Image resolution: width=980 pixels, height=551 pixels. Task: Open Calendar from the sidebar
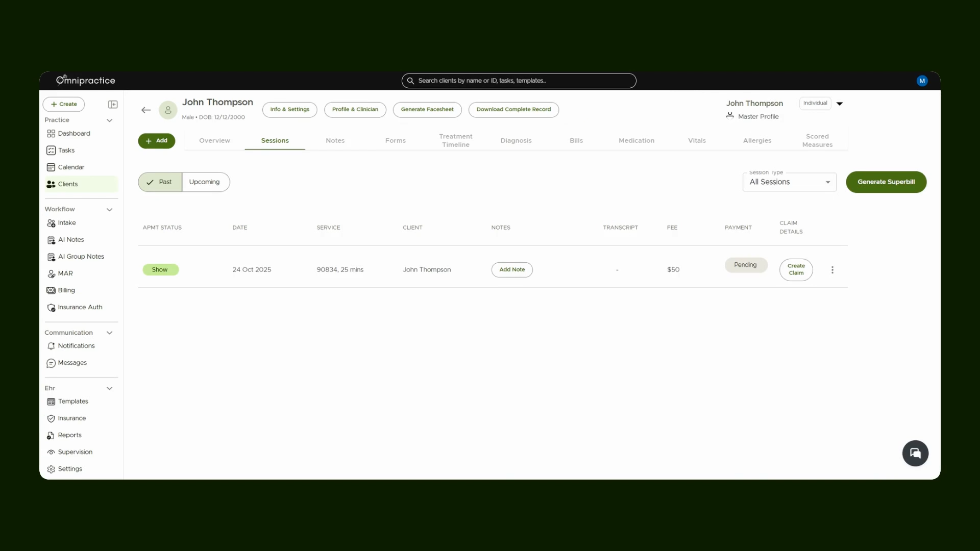click(71, 167)
